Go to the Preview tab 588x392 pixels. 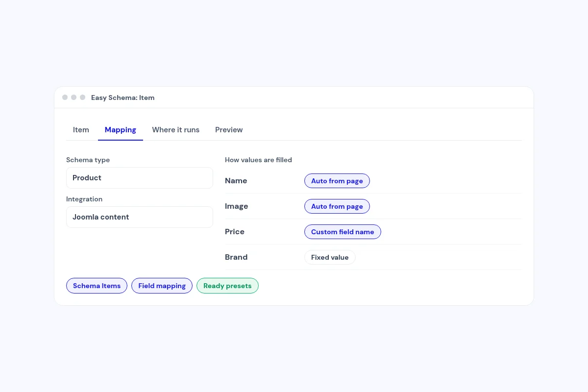coord(229,130)
